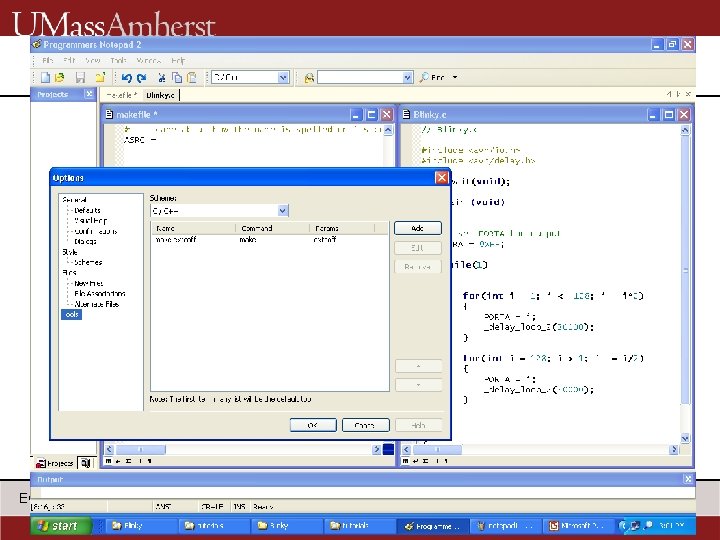Select Alternate Files in the Options tree
This screenshot has height=540, width=720.
click(96, 304)
